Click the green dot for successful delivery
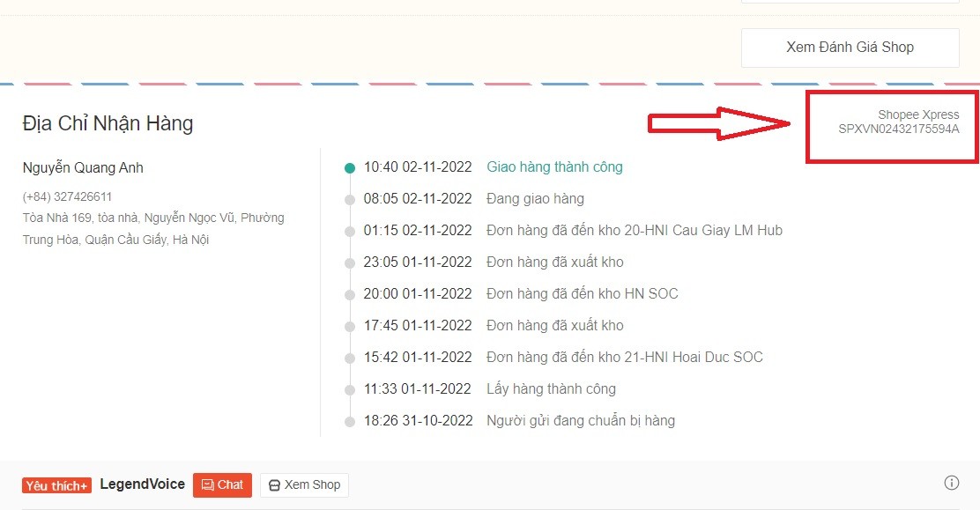Viewport: 980px width, 510px height. point(350,167)
